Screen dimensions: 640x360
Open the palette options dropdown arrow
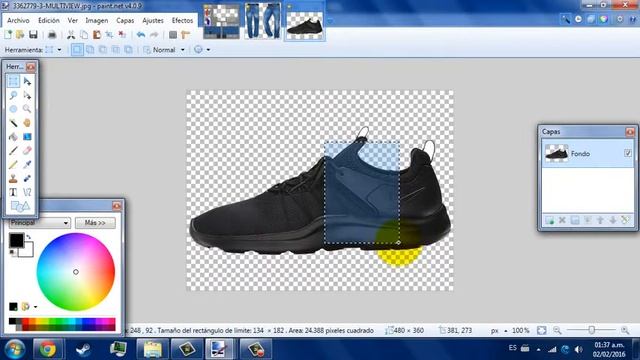[x=36, y=307]
